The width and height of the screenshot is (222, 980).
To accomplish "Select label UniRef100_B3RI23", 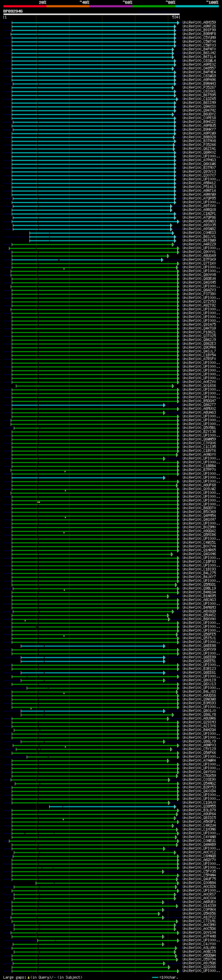I will pyautogui.click(x=199, y=669).
